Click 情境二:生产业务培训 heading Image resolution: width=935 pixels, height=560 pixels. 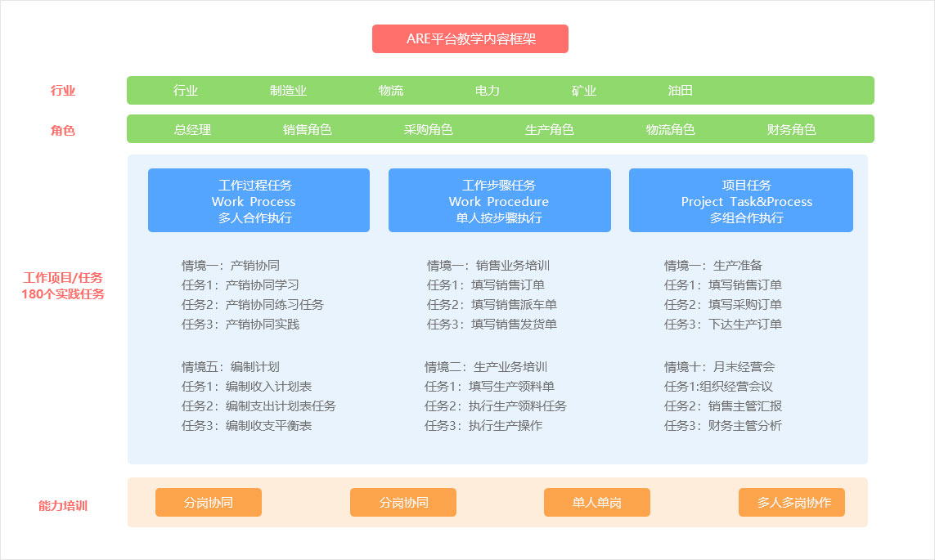(486, 367)
